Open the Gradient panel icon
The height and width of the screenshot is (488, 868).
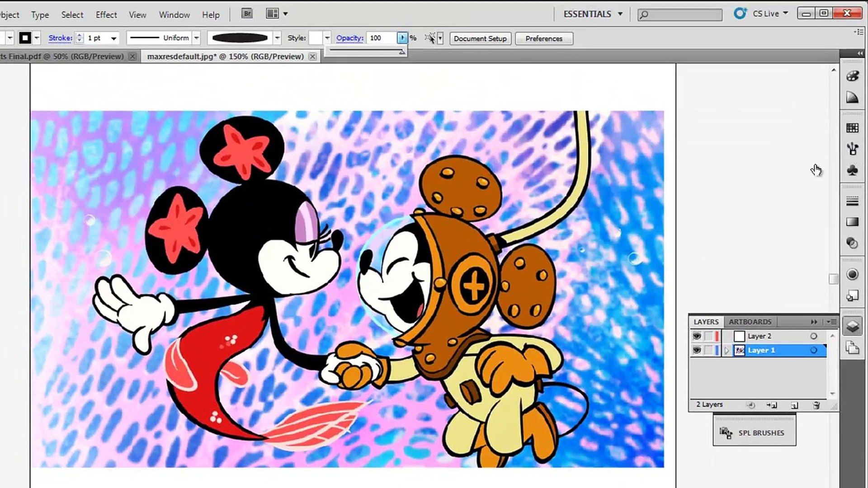coord(852,222)
